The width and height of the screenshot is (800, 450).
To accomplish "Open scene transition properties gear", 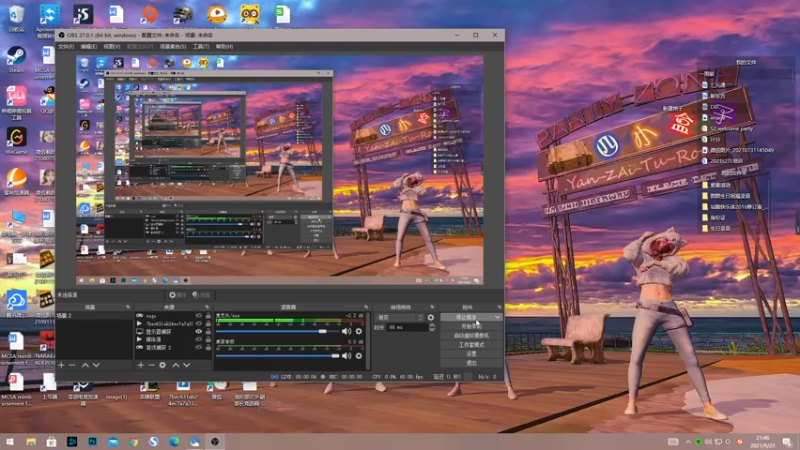I will (x=431, y=317).
